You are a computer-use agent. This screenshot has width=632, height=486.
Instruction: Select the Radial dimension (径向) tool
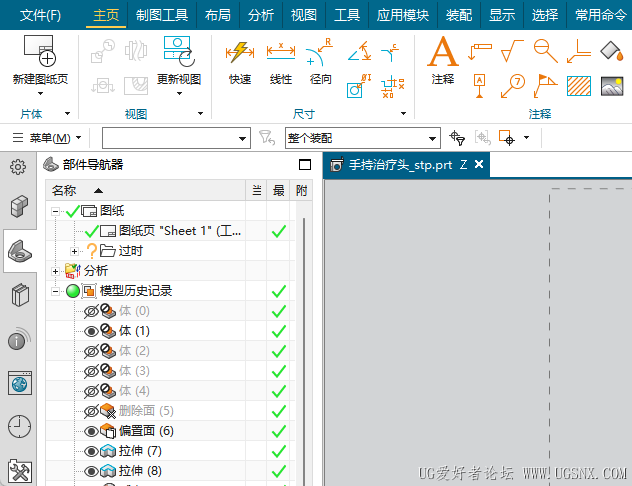pos(320,52)
